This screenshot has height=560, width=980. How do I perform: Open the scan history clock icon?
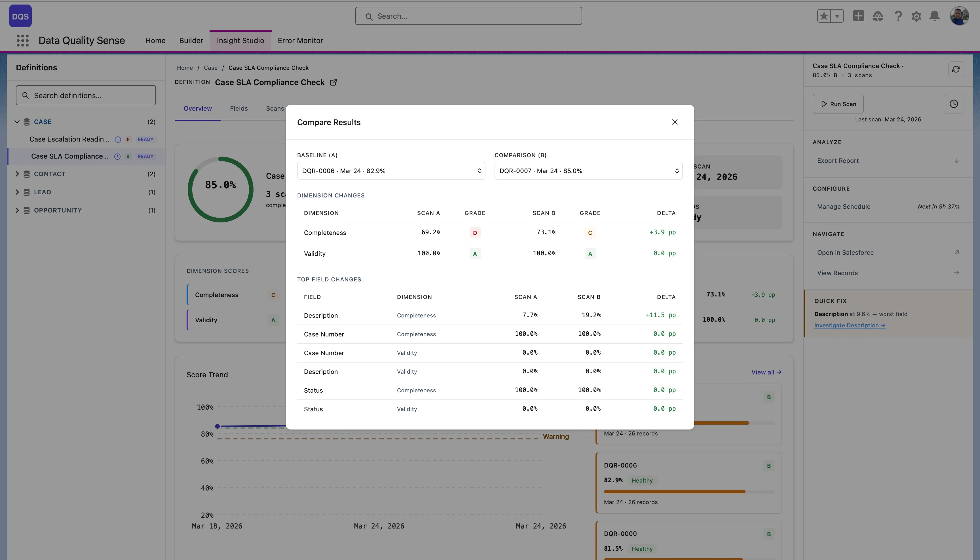954,104
